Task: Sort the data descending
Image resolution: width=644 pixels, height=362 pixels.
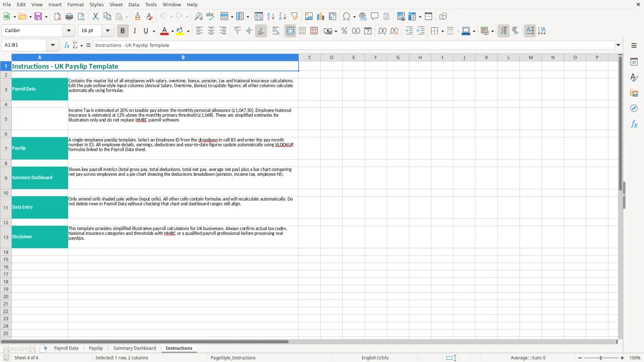Action: (283, 16)
